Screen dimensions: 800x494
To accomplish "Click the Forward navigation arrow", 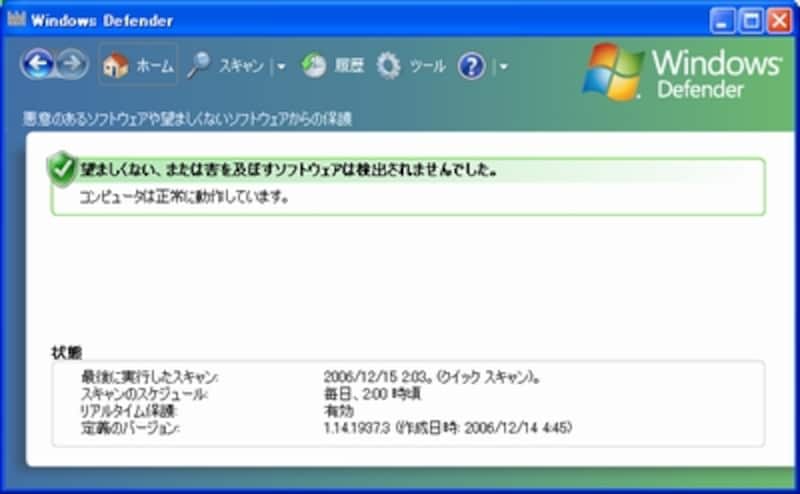I will pos(72,64).
